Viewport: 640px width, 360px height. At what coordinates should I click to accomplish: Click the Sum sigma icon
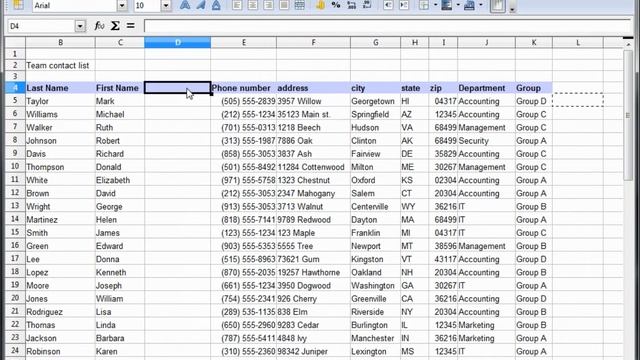[x=115, y=26]
